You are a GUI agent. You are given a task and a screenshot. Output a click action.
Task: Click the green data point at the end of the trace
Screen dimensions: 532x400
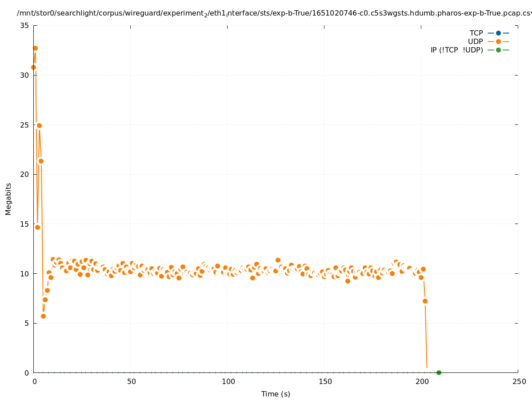(x=439, y=372)
